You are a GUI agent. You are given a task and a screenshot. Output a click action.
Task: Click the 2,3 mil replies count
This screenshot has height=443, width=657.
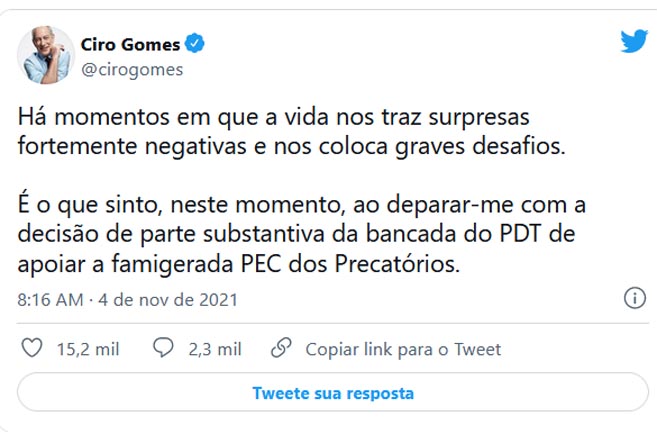click(215, 350)
